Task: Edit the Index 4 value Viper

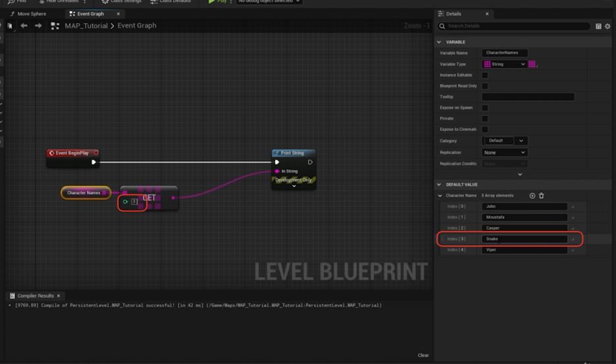Action: coord(525,250)
